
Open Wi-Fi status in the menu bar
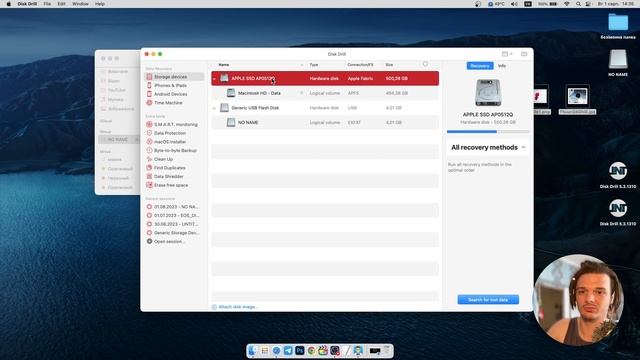(567, 4)
